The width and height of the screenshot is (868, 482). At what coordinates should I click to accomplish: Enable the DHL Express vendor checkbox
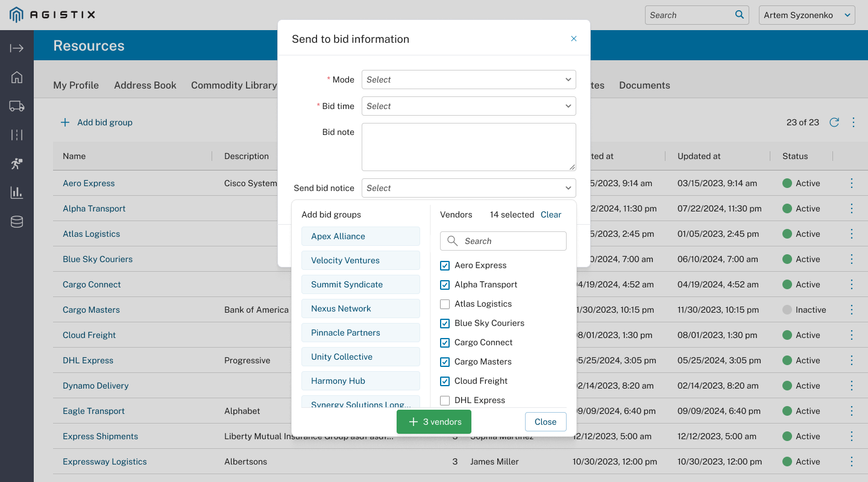(x=445, y=401)
